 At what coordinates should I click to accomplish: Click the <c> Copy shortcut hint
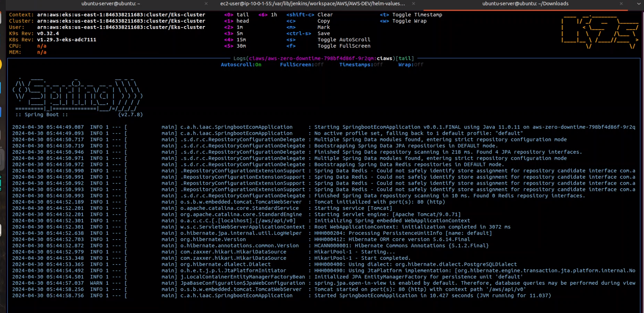point(308,21)
